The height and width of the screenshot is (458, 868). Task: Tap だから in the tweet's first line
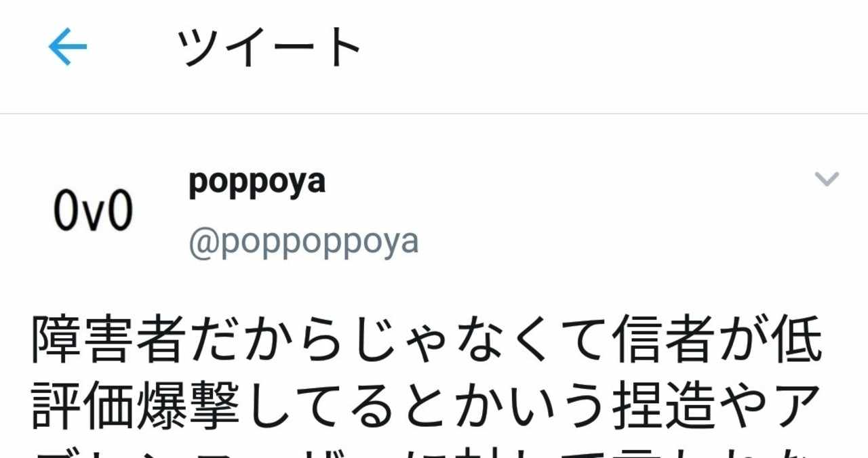tap(269, 339)
